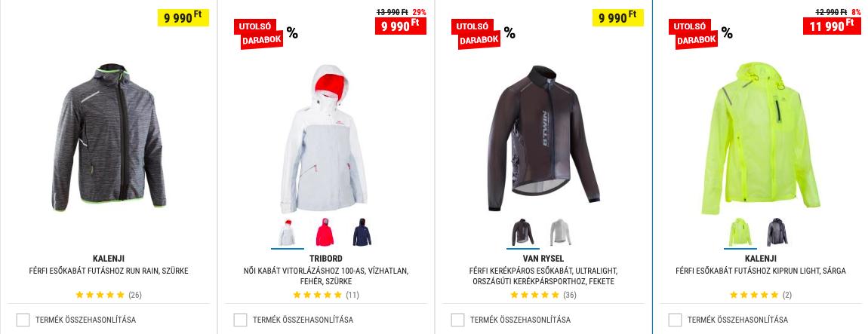868x334 pixels.
Task: Select the navy Tribord jacket color variant
Action: tap(362, 232)
